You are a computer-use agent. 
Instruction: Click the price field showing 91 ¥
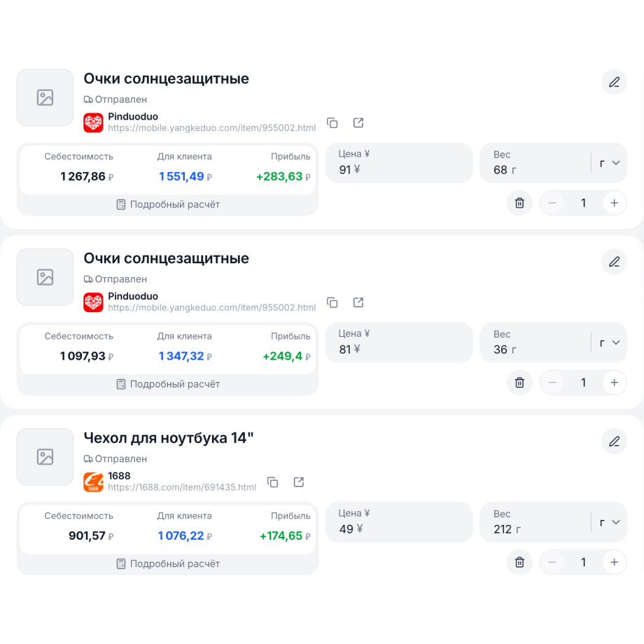click(399, 162)
